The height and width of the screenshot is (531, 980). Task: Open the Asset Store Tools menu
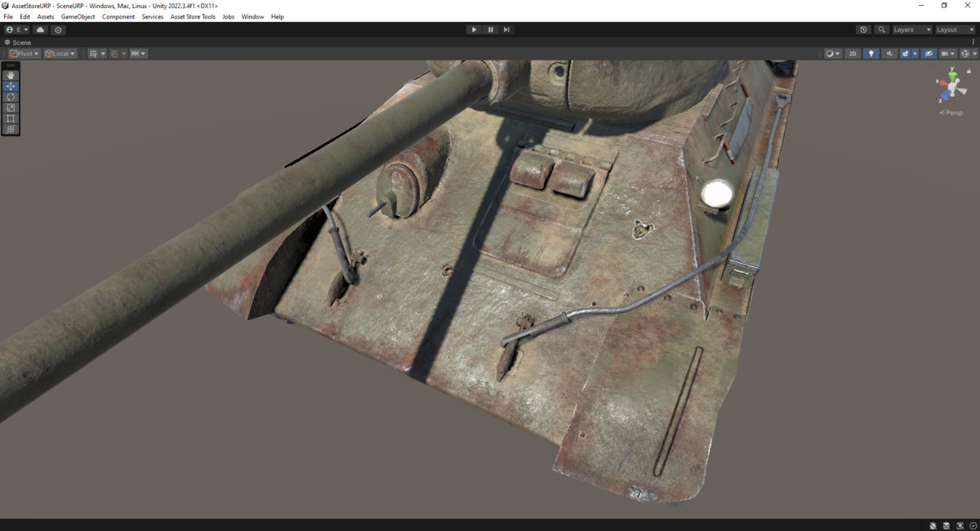(x=193, y=16)
